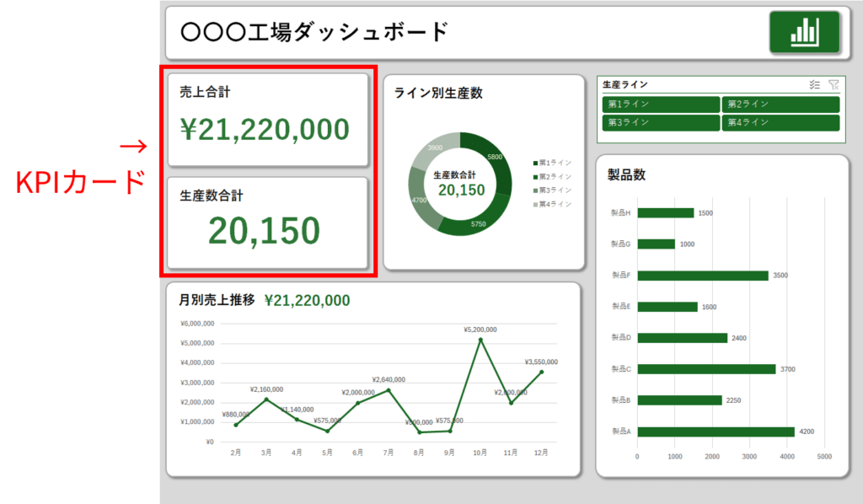The height and width of the screenshot is (504, 863).
Task: Select the 製品A bar with value 4200
Action: click(716, 432)
